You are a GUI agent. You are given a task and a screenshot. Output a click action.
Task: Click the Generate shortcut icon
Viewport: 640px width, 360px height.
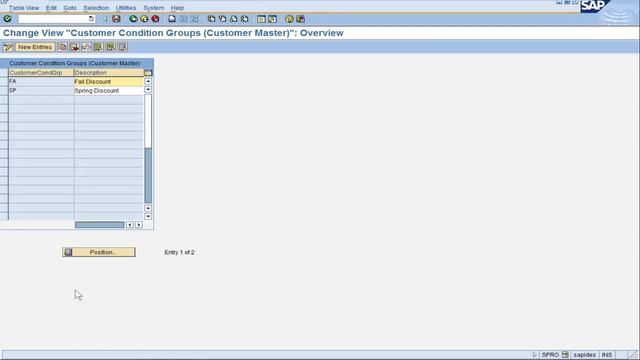coord(272,19)
